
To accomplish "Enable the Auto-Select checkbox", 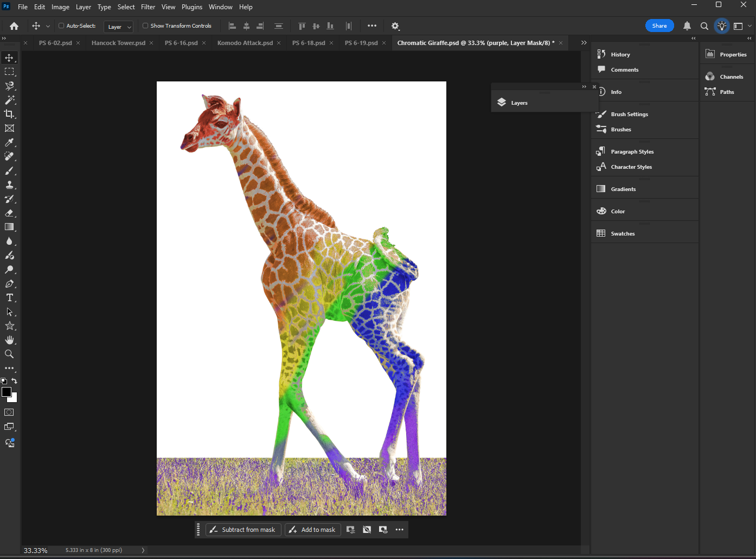I will 61,26.
